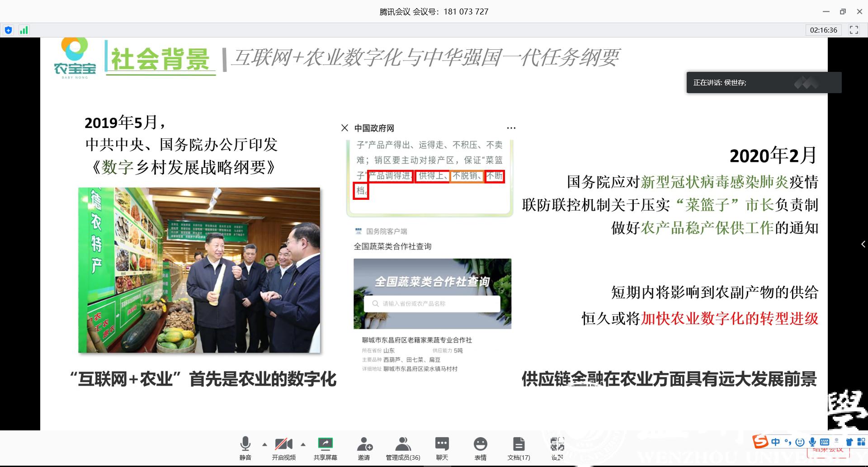Expand the right side panel chevron

point(863,244)
